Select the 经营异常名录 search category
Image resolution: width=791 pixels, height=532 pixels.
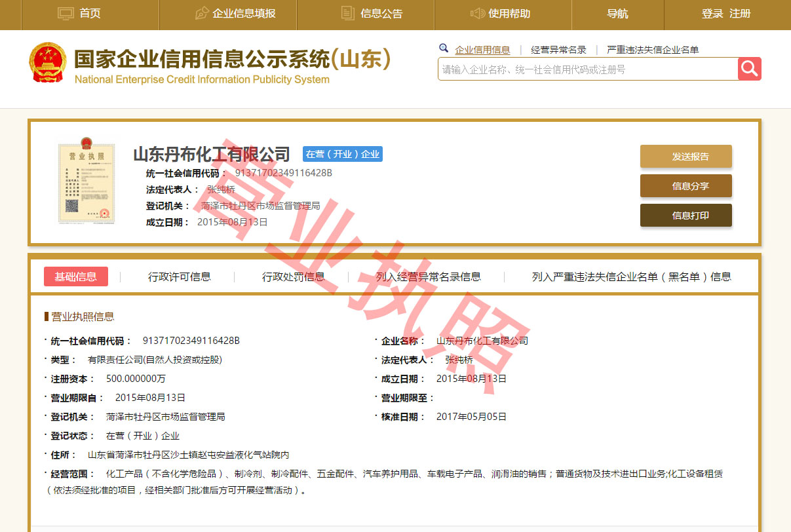[558, 50]
